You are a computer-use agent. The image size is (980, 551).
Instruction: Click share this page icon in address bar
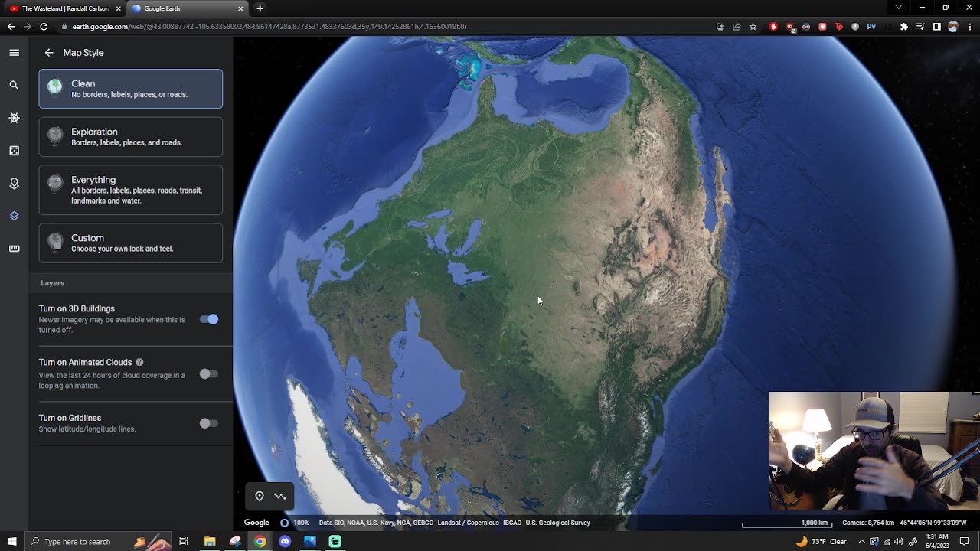736,27
